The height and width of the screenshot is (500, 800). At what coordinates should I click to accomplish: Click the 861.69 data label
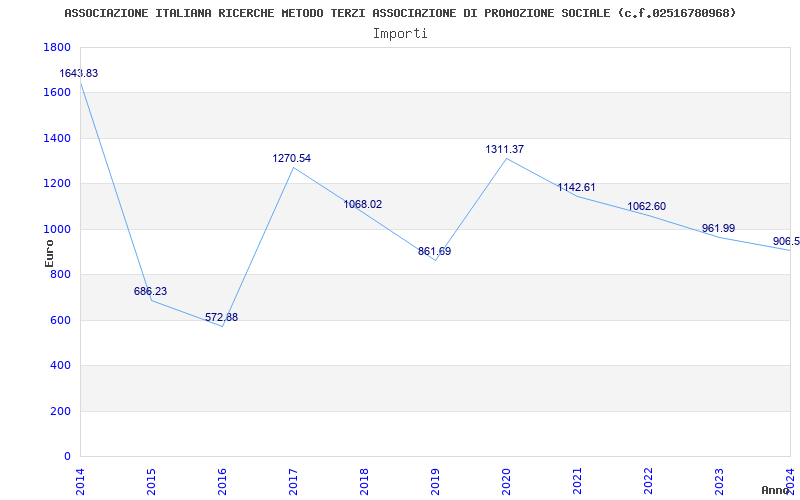point(434,252)
